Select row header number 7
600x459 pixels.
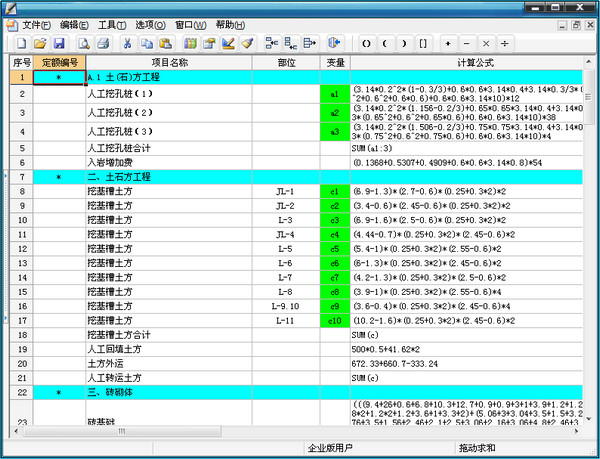point(22,177)
